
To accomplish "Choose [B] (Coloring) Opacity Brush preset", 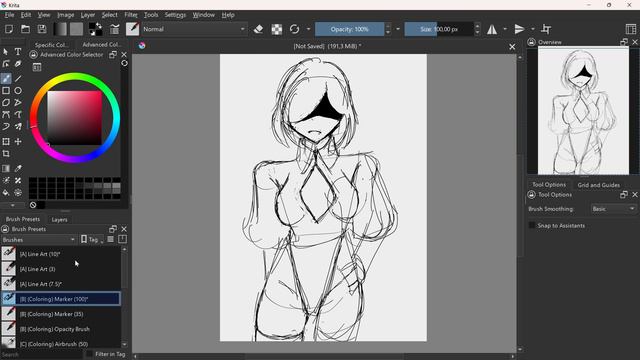I will coord(60,329).
